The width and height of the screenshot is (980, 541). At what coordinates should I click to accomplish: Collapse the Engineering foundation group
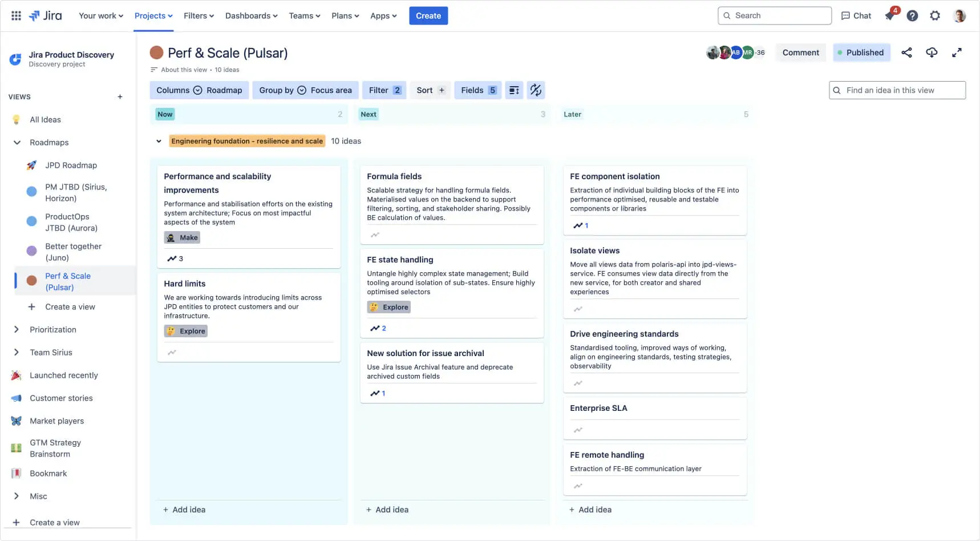pyautogui.click(x=159, y=141)
